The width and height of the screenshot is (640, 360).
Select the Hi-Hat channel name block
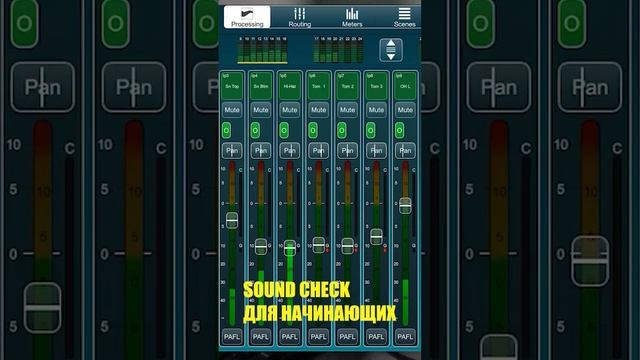click(x=290, y=86)
